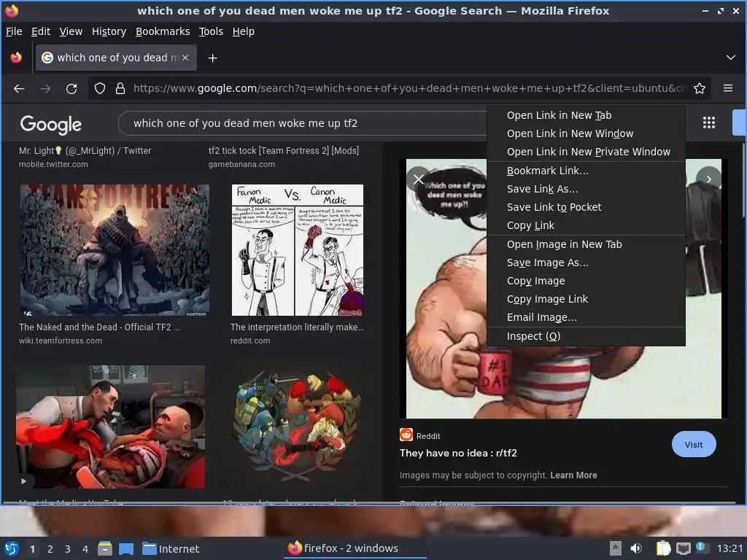
Task: Open 'They have no idea : r/tf2' link
Action: click(458, 453)
